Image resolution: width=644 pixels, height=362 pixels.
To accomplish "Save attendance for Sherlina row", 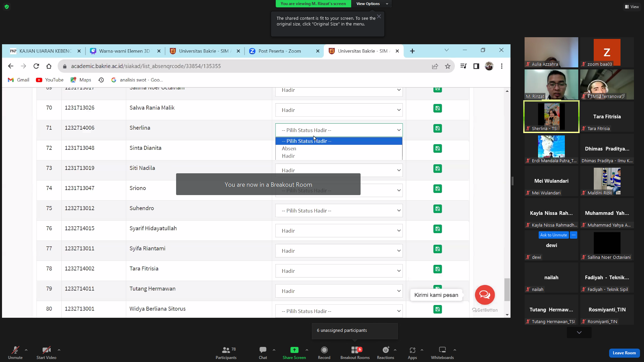I will coord(437,128).
